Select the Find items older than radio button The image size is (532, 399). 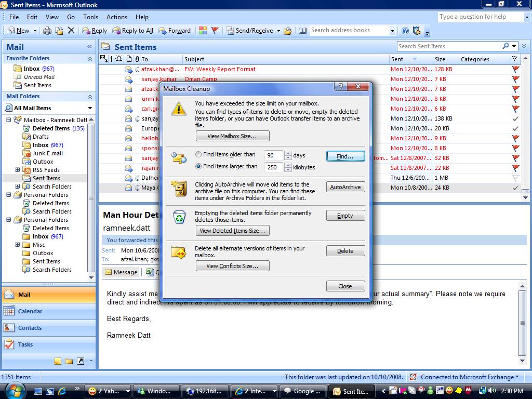pos(198,155)
